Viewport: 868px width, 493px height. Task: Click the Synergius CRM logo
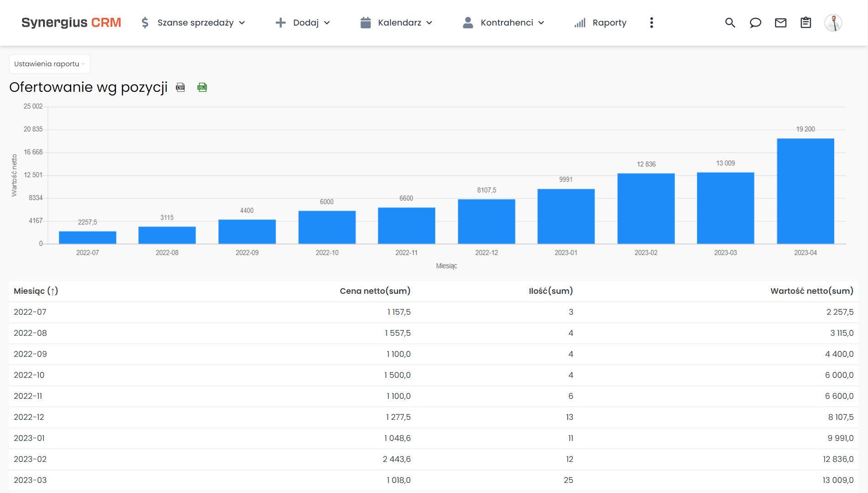tap(71, 23)
